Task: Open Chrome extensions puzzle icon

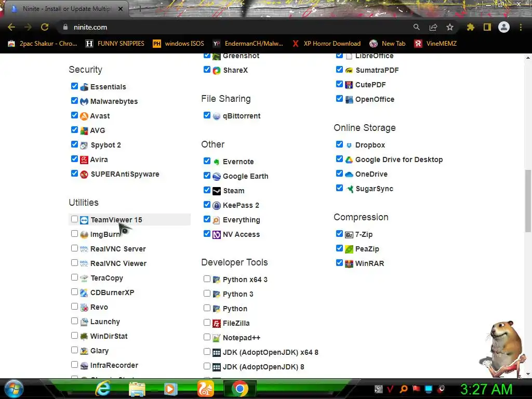Action: click(x=470, y=27)
